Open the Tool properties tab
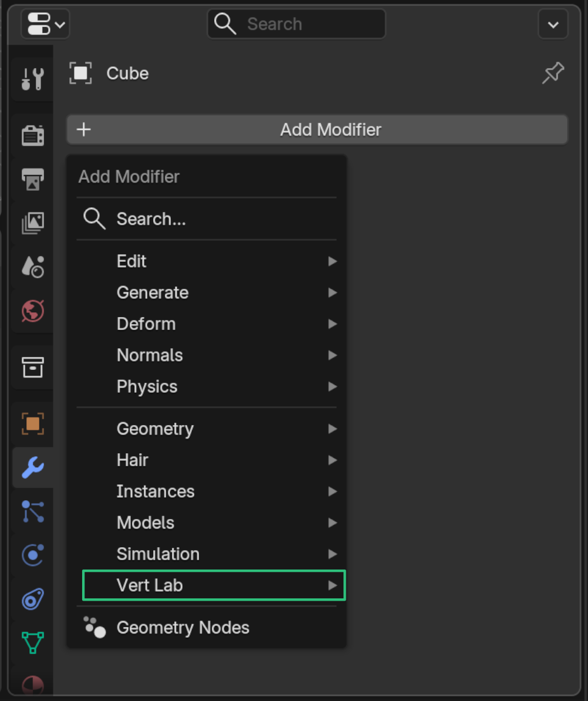The width and height of the screenshot is (588, 701). tap(33, 79)
